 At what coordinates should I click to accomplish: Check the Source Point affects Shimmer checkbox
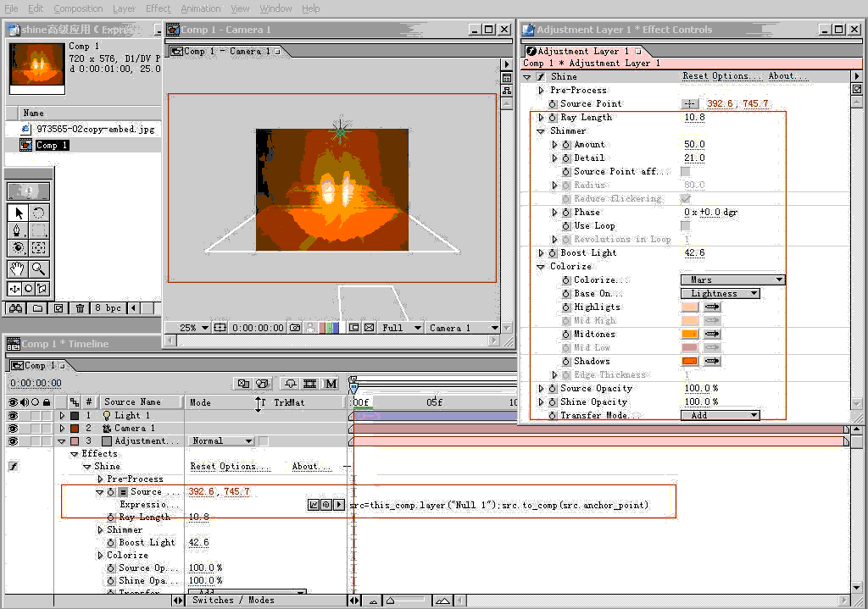pyautogui.click(x=685, y=171)
